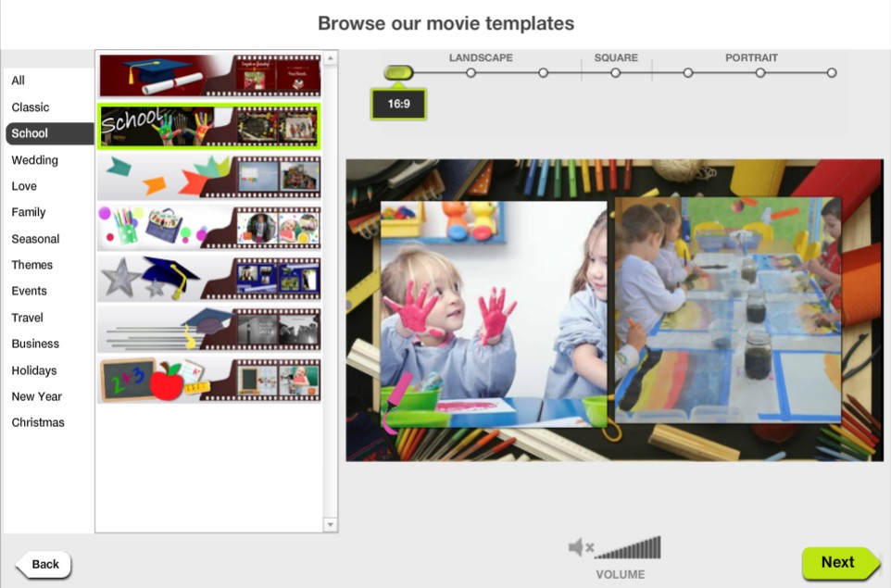891x588 pixels.
Task: Choose the square aspect ratio option
Action: (615, 72)
